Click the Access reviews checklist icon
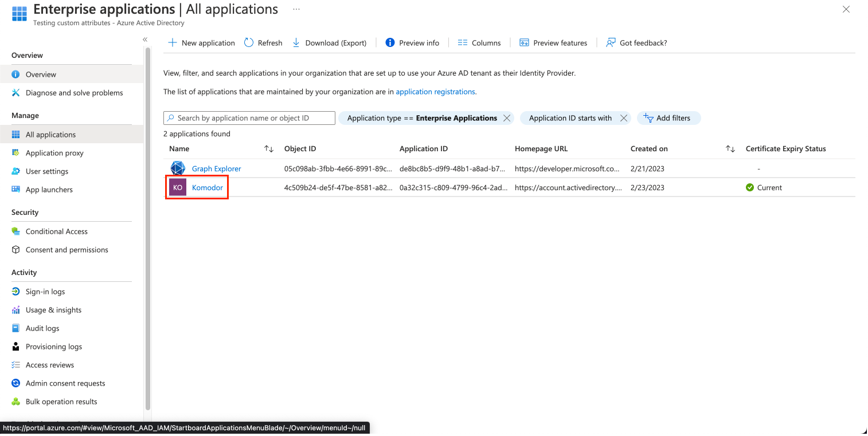The height and width of the screenshot is (436, 868). (16, 365)
